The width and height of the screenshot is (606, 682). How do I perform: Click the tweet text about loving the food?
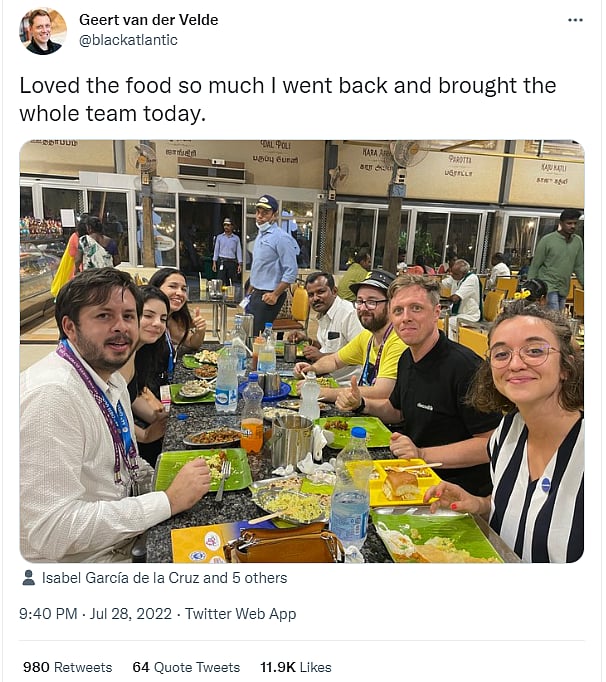click(287, 99)
